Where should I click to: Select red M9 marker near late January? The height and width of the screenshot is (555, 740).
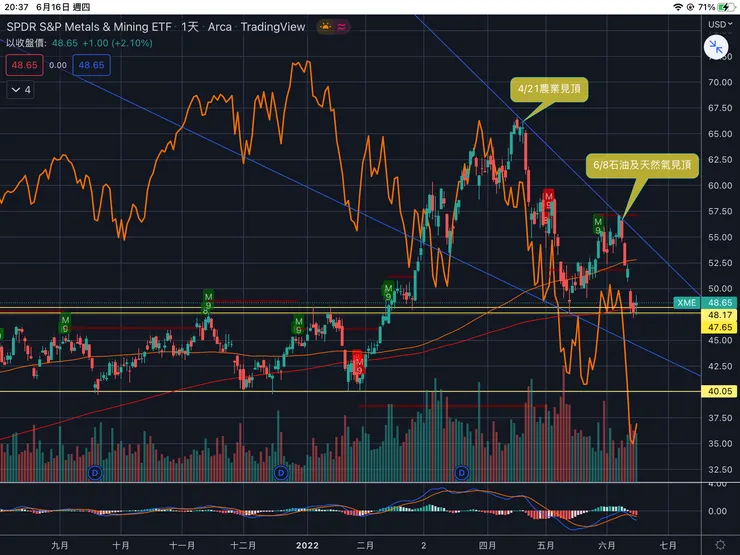(359, 364)
